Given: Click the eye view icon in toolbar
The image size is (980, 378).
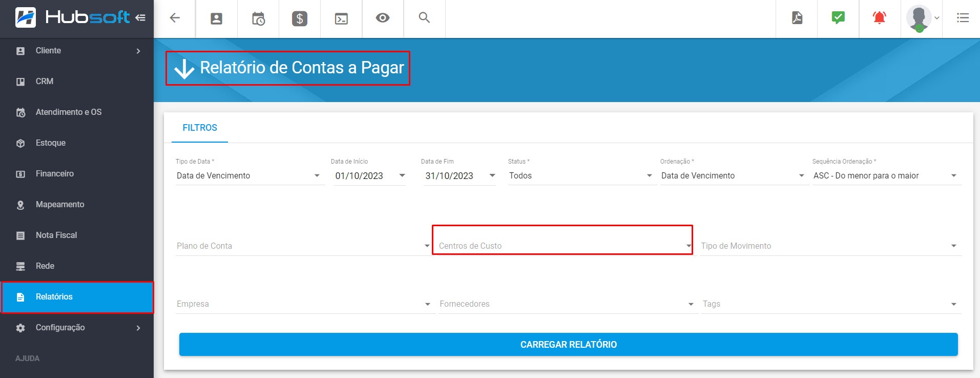Looking at the screenshot, I should [x=383, y=18].
